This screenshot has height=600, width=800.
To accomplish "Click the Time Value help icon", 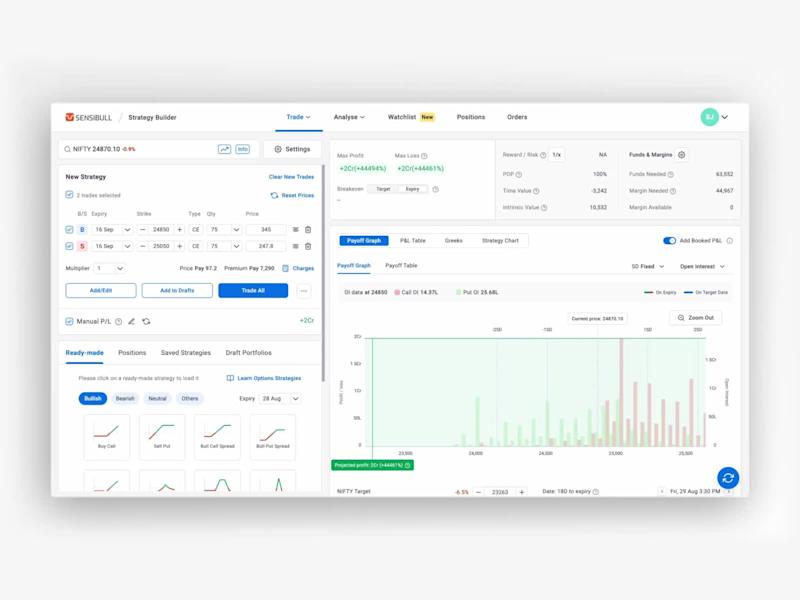I will tap(536, 191).
